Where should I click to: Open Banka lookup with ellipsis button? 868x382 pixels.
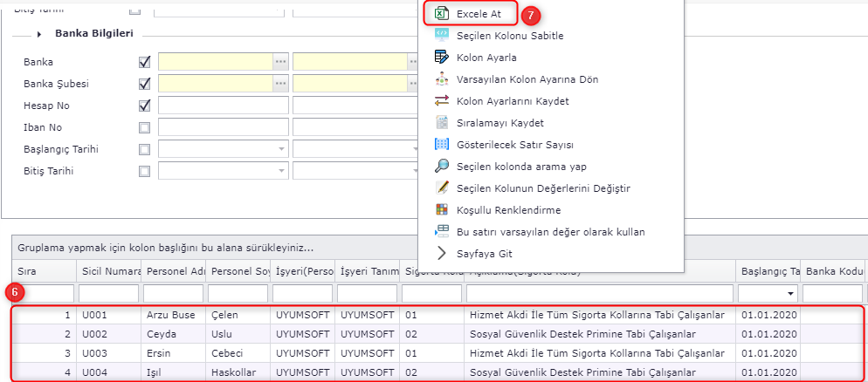(x=280, y=62)
